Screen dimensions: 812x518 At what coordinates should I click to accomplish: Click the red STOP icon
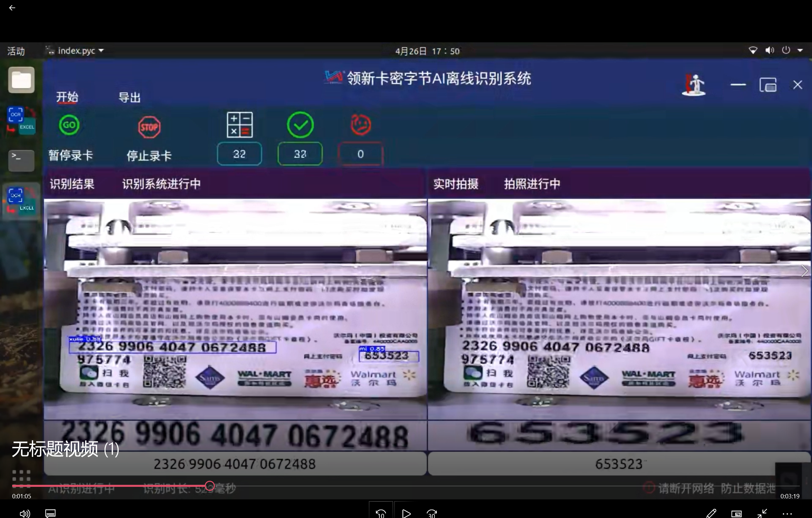pos(149,127)
